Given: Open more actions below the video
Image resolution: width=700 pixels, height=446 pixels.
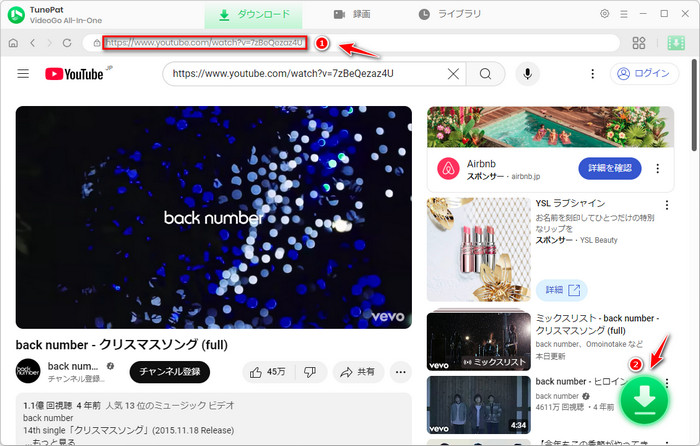Looking at the screenshot, I should point(400,372).
